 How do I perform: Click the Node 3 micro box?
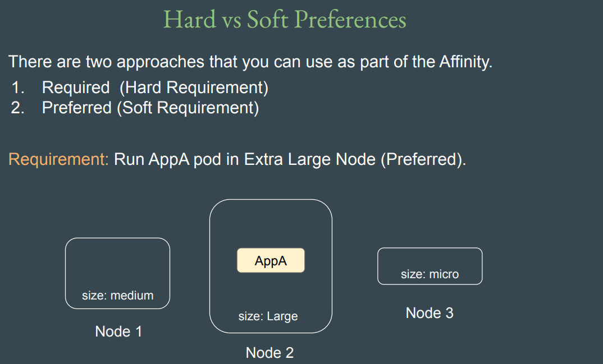(x=430, y=258)
